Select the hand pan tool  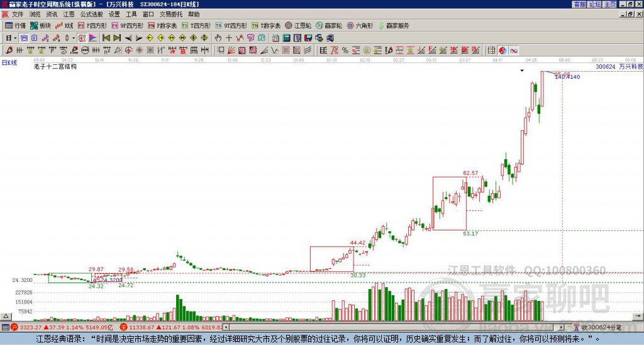pos(218,38)
